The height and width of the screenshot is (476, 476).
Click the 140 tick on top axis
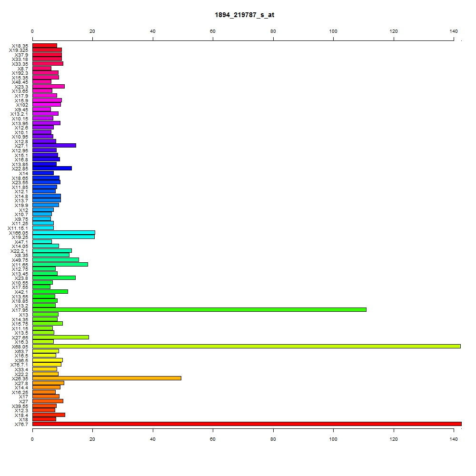454,31
